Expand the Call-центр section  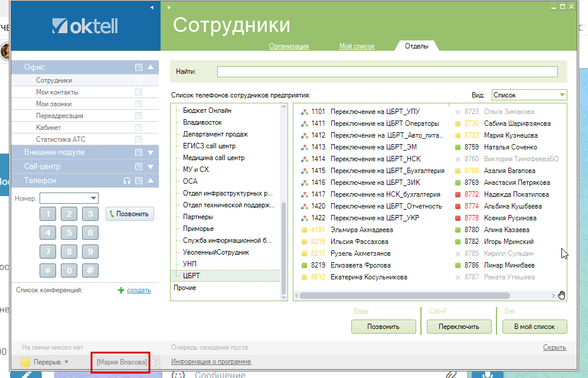coord(151,167)
